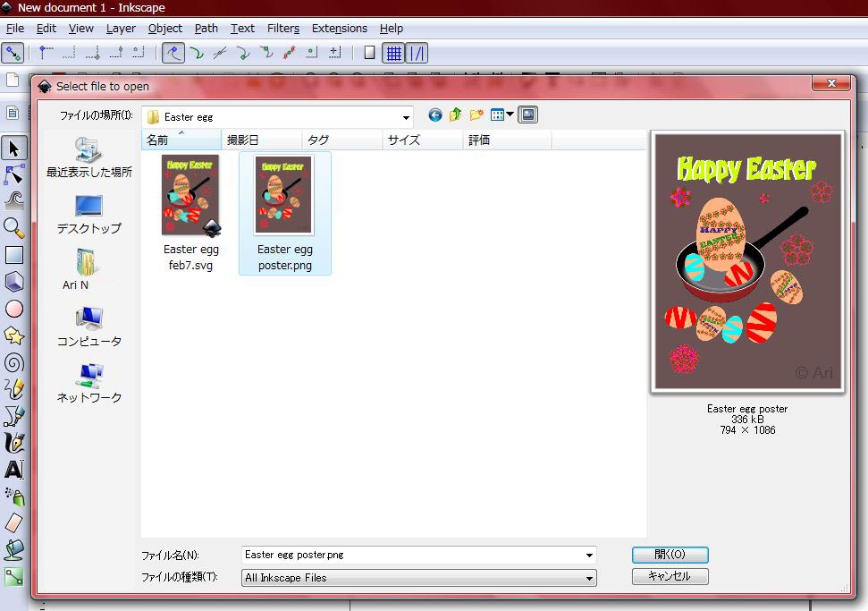Select the Easter egg feb7.svg thumbnail
This screenshot has width=868, height=611.
coord(190,197)
